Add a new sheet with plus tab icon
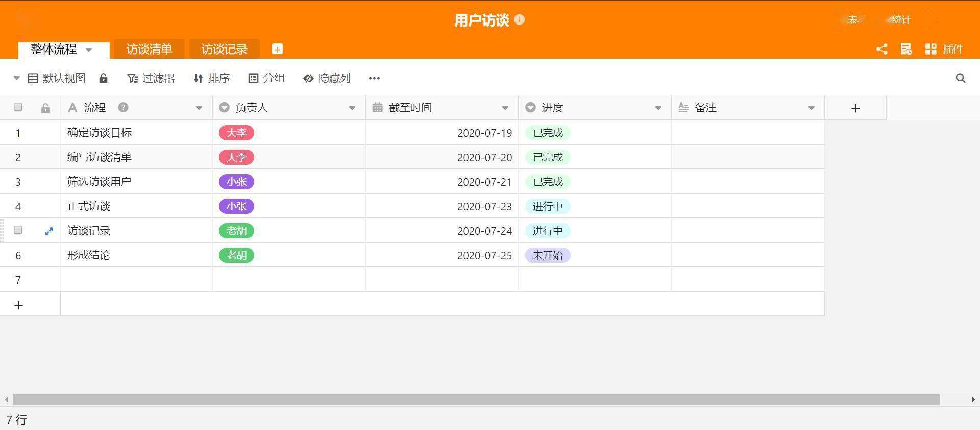This screenshot has width=980, height=430. [277, 49]
